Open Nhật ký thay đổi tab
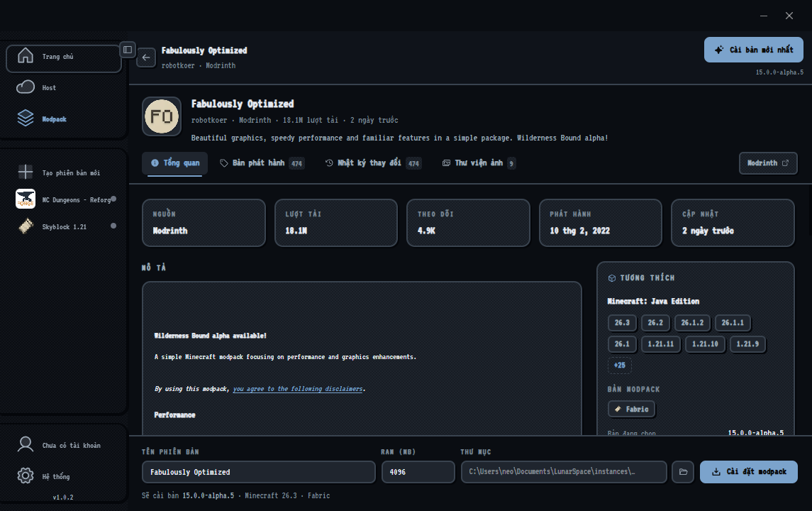This screenshot has height=511, width=812. [373, 163]
